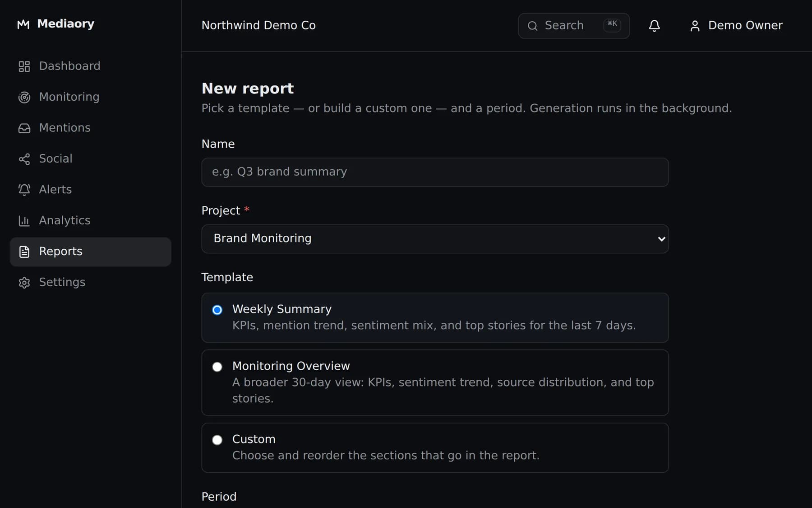
Task: Open the Project dropdown
Action: [x=435, y=239]
